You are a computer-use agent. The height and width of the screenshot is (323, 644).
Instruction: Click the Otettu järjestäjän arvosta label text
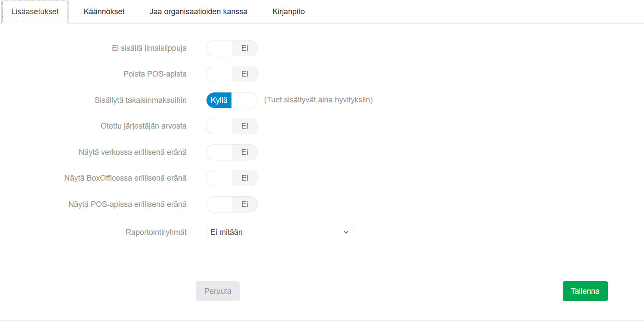pos(144,126)
